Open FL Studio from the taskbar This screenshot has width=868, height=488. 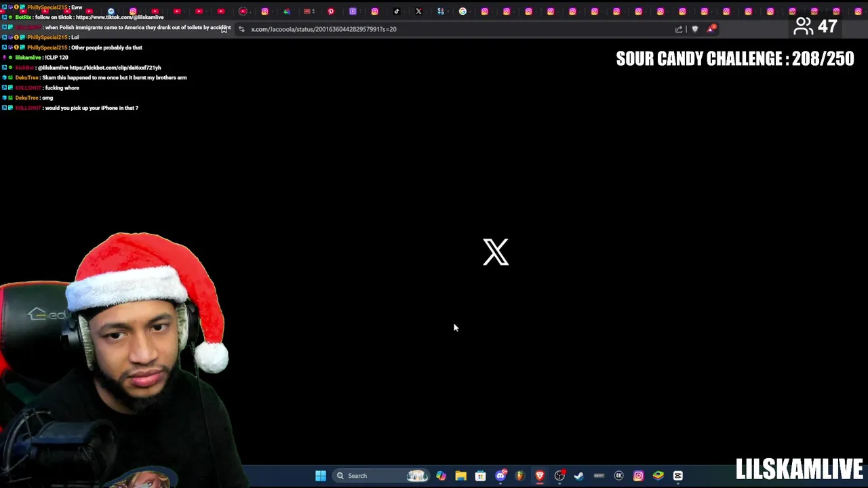[x=520, y=476]
